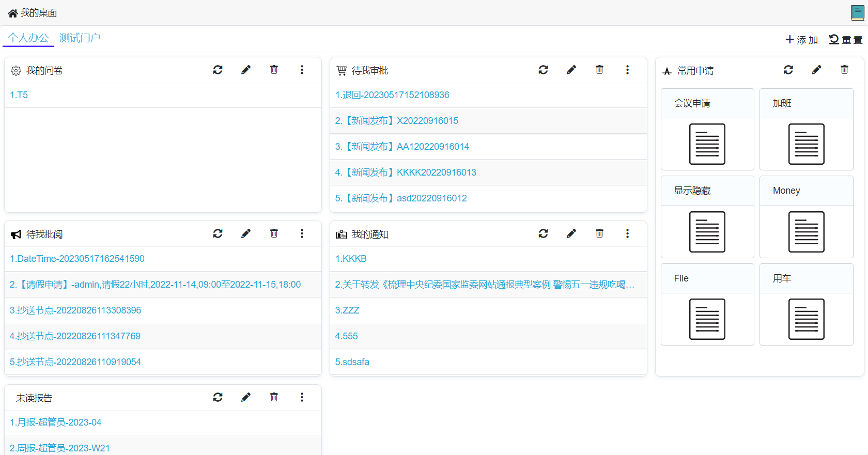Open the 显示隐藏 application document icon
This screenshot has height=455, width=868.
coord(707,232)
